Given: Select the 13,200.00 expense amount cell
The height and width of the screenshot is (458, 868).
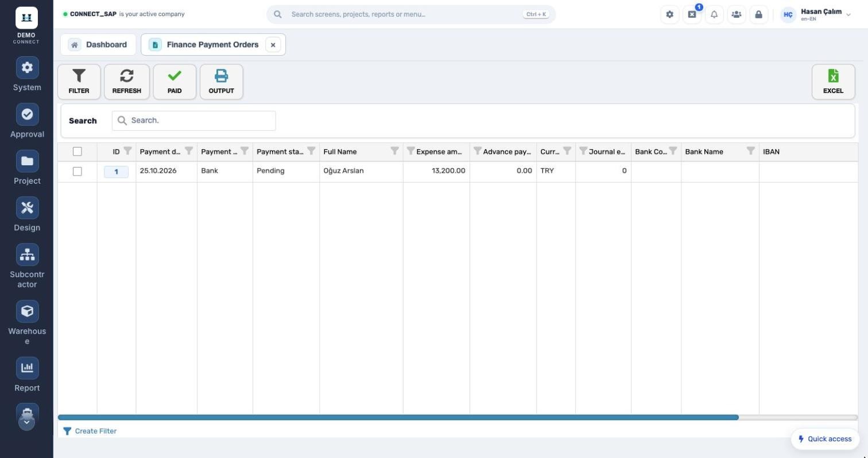Looking at the screenshot, I should (436, 171).
